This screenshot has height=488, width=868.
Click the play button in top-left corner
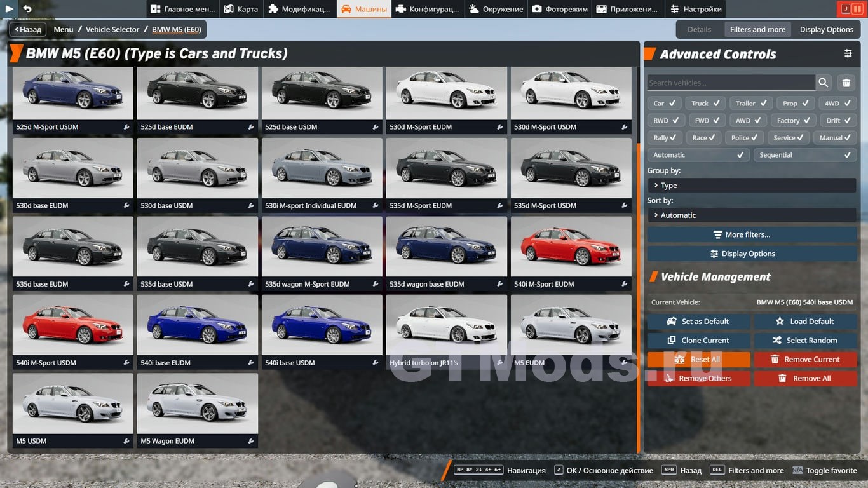tap(9, 9)
